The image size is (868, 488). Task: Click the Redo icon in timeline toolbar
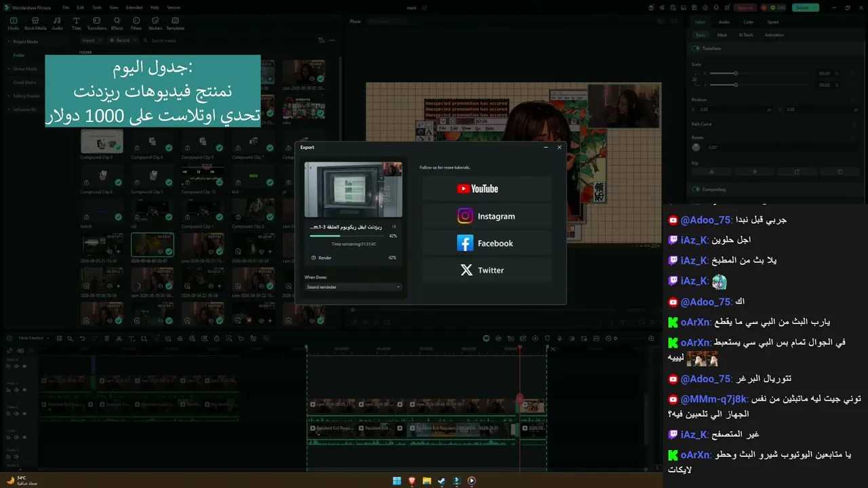click(95, 338)
